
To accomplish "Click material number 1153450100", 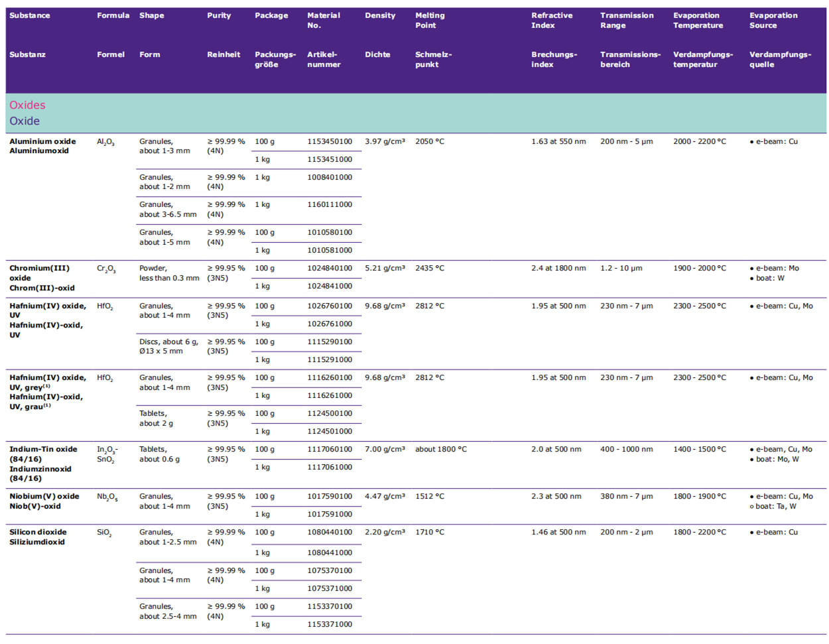I will [330, 141].
